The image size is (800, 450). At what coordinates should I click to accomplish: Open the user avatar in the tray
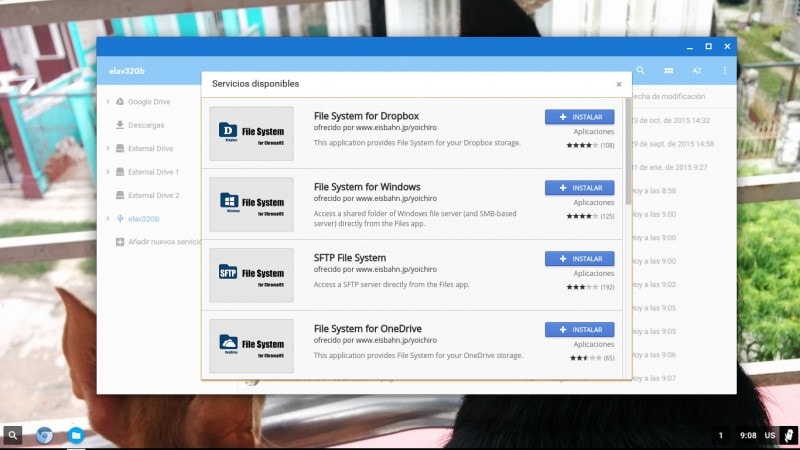[789, 435]
